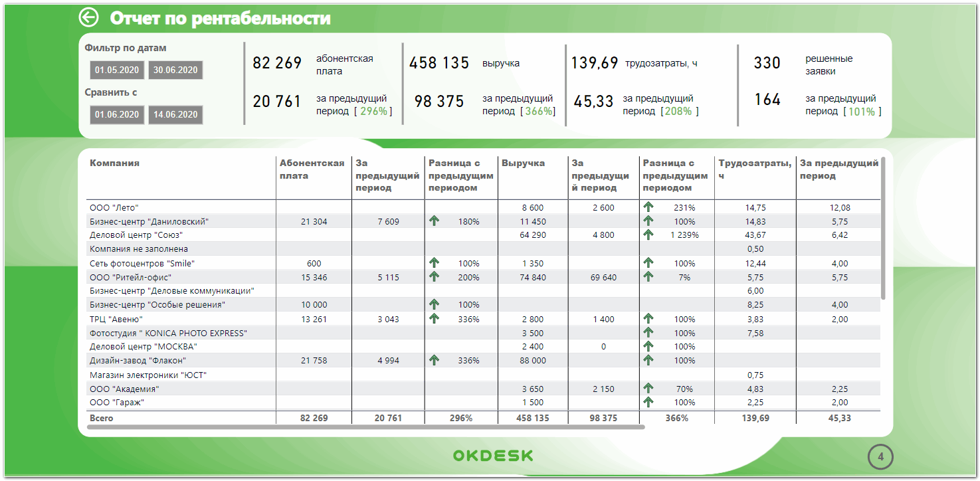This screenshot has height=481, width=980.
Task: Select row Дизайн-завод "Флакон"
Action: [483, 361]
